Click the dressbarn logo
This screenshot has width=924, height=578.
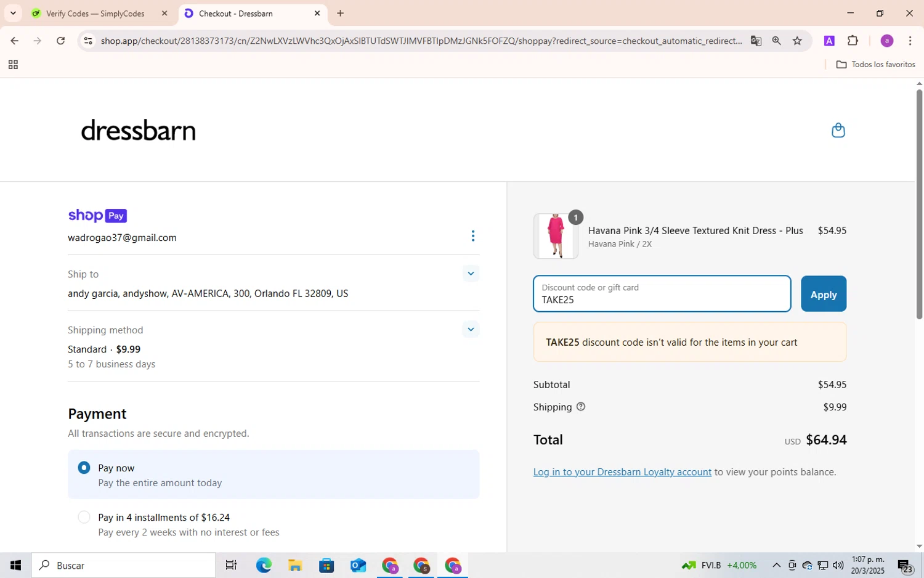coord(139,130)
